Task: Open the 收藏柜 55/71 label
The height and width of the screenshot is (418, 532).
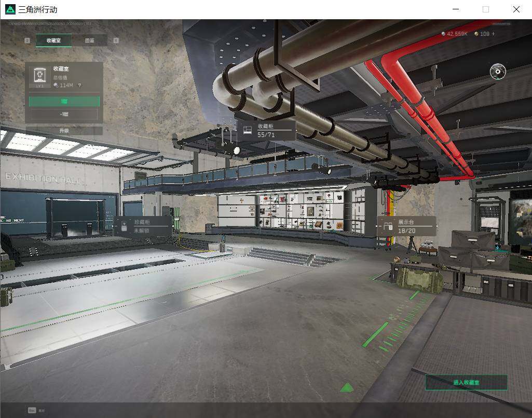Action: (x=266, y=130)
